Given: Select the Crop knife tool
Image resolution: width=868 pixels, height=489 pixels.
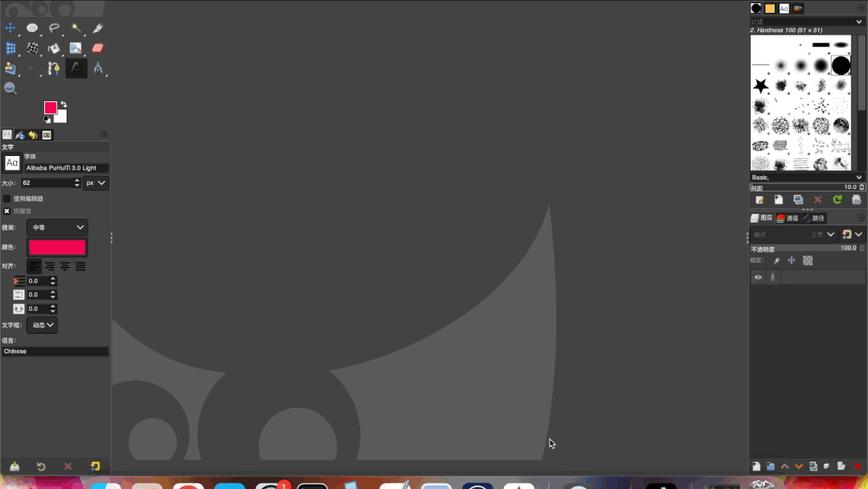Looking at the screenshot, I should point(98,27).
